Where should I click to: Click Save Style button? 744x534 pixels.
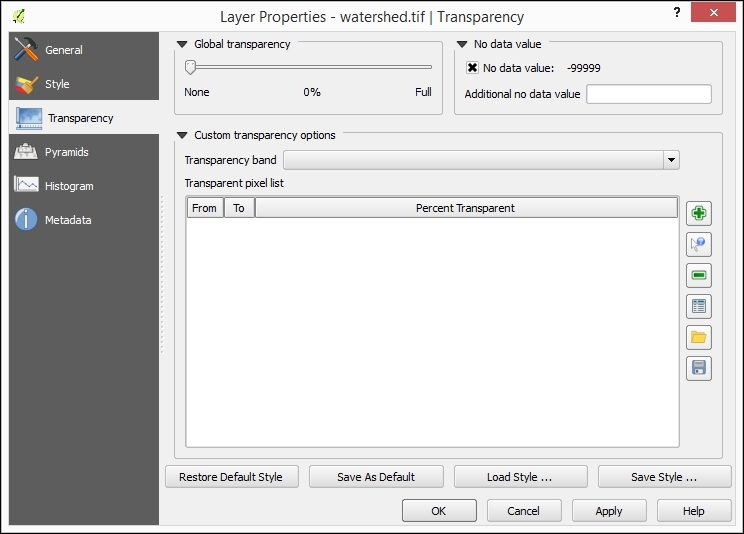tap(664, 477)
